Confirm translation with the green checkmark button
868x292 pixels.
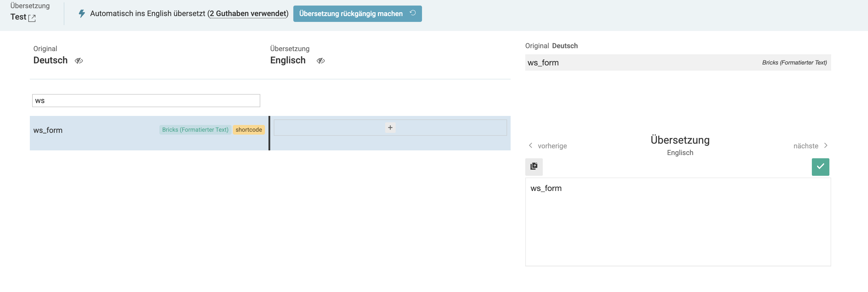click(x=820, y=166)
